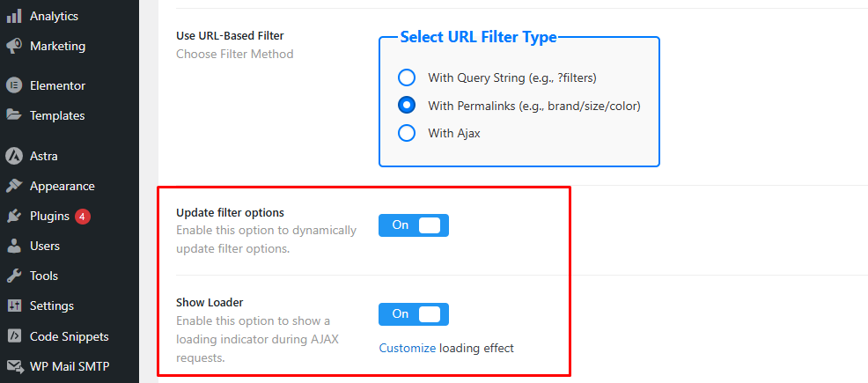Go to the Code Snippets menu
The image size is (868, 383).
(70, 336)
